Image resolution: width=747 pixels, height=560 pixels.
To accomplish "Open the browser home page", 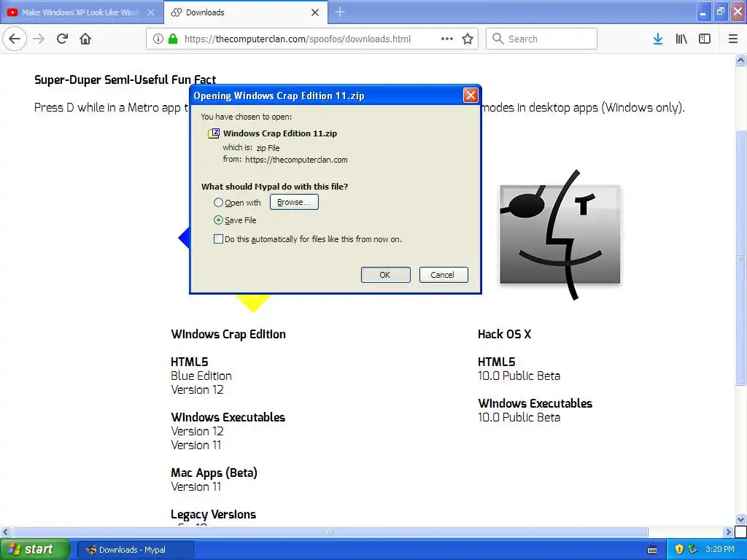I will click(x=85, y=39).
